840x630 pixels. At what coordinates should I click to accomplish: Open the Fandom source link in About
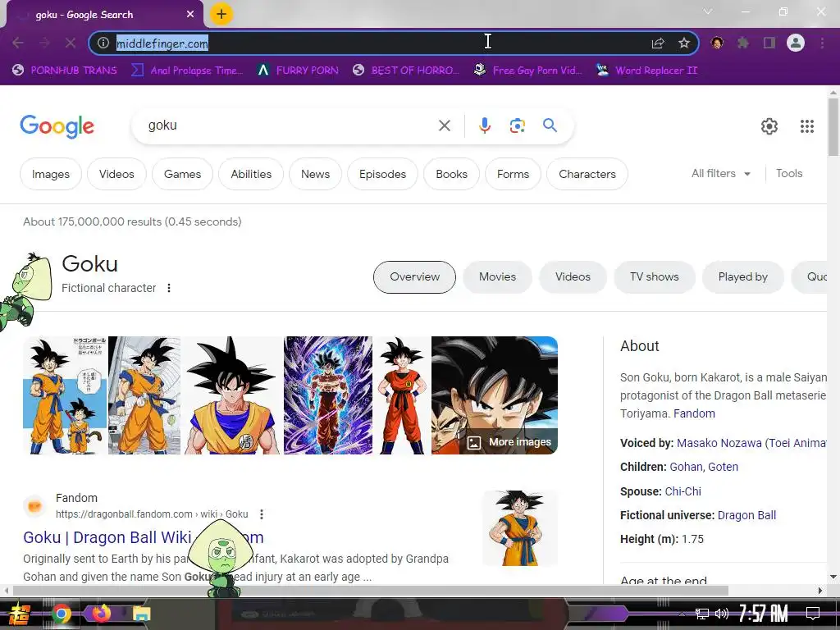click(x=694, y=413)
